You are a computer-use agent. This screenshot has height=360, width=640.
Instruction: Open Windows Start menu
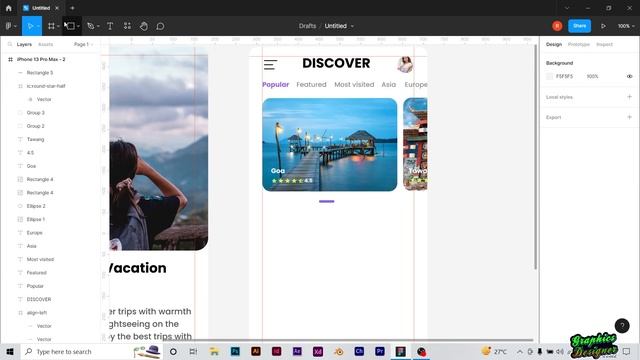10,351
